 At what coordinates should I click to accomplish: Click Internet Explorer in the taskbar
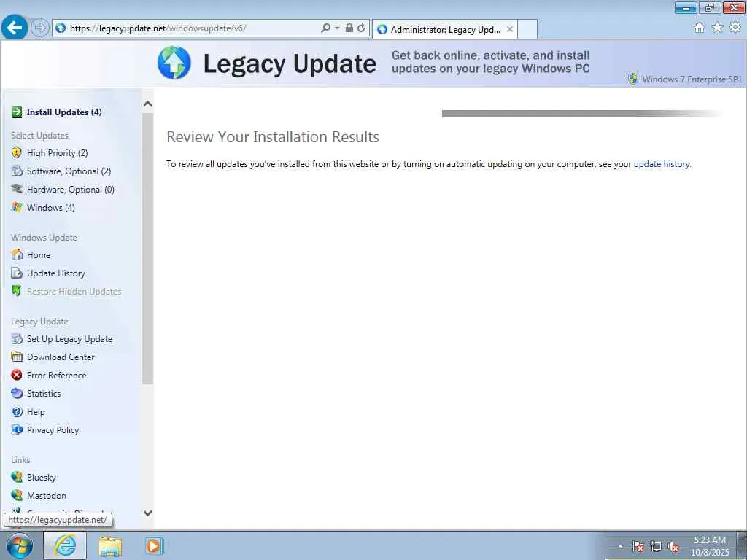65,545
